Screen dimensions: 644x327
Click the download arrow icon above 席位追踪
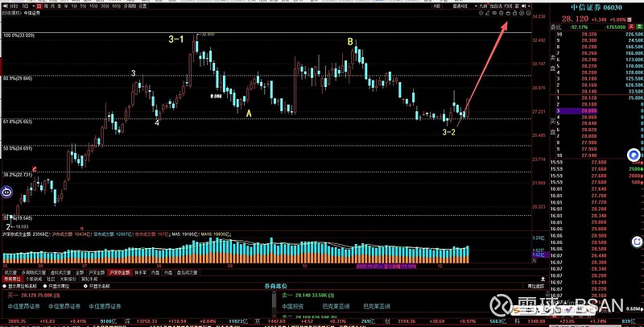543,279
